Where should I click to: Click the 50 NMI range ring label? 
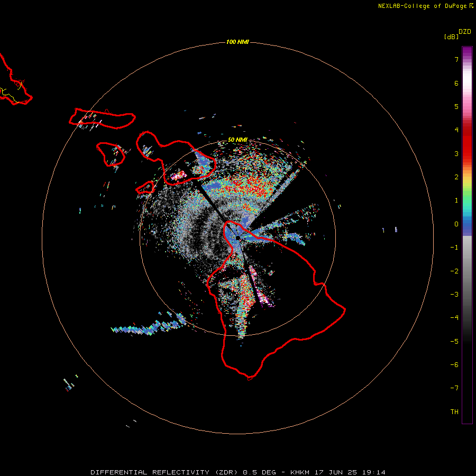(x=237, y=140)
